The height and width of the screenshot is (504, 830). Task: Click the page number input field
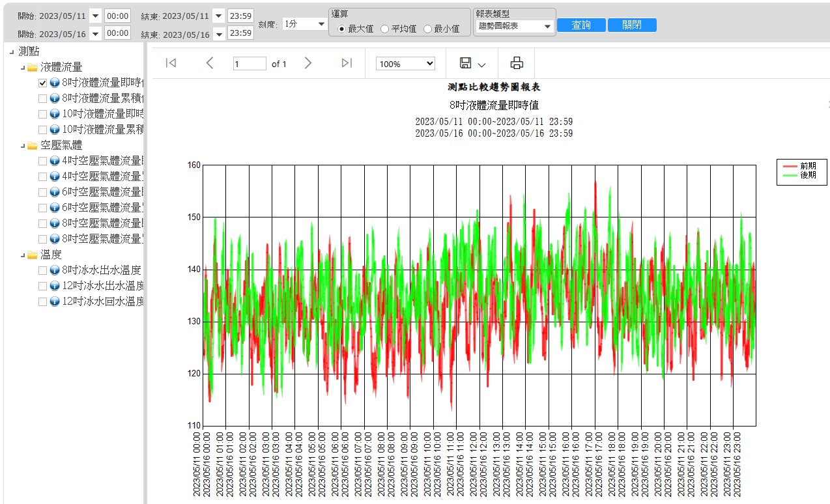point(250,64)
